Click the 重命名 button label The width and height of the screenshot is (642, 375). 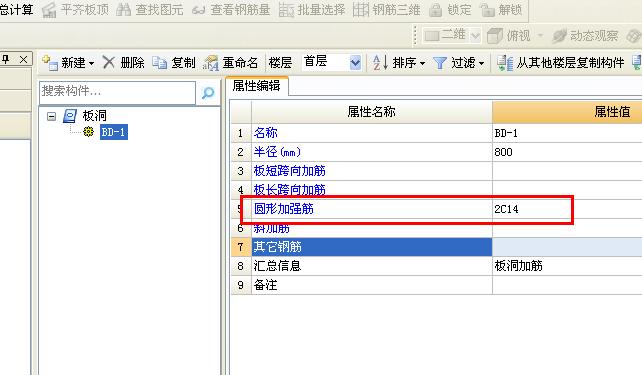pyautogui.click(x=240, y=63)
